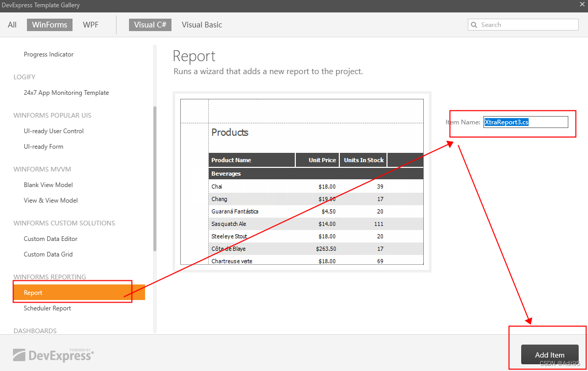Click the LOGIFY category header

tap(24, 77)
